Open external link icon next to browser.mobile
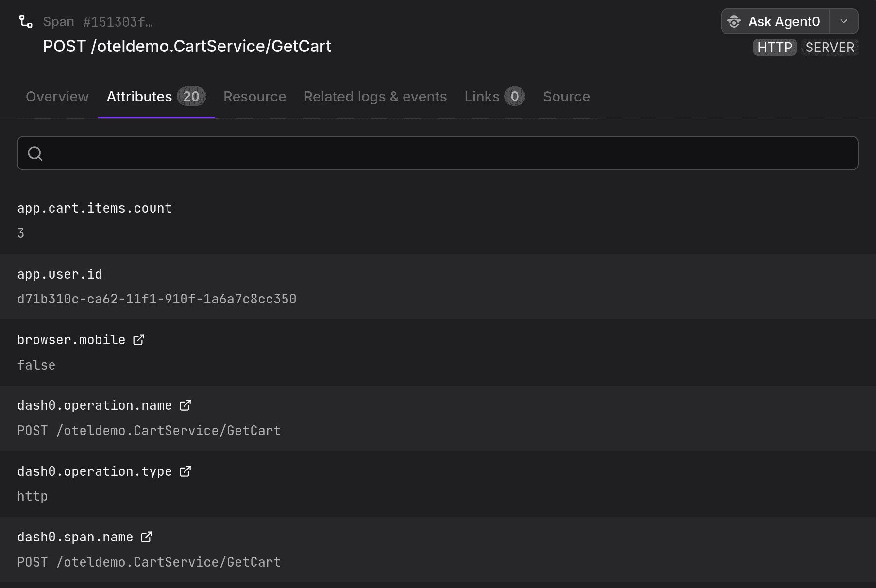Image resolution: width=876 pixels, height=588 pixels. [x=139, y=340]
